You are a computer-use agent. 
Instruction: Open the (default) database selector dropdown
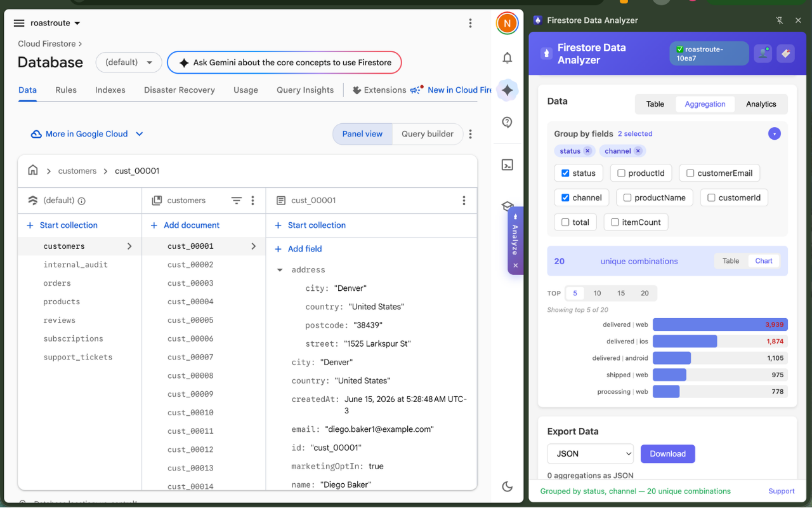[129, 62]
